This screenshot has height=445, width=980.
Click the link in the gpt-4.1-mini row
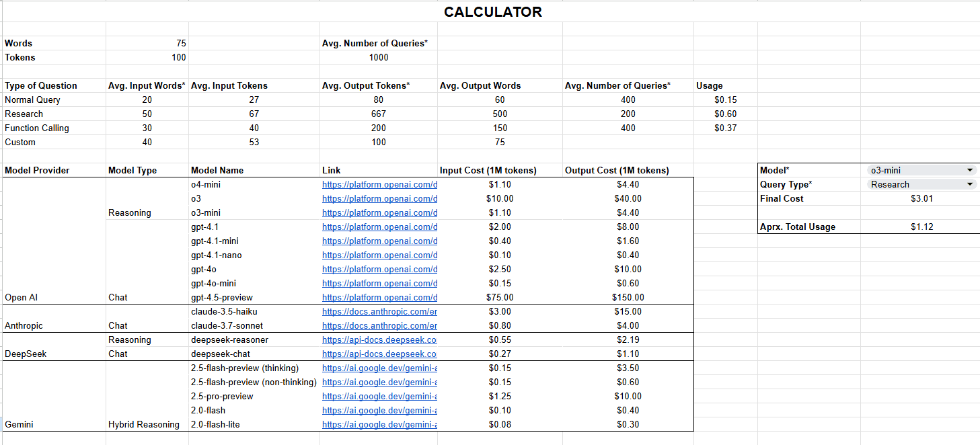pyautogui.click(x=380, y=241)
